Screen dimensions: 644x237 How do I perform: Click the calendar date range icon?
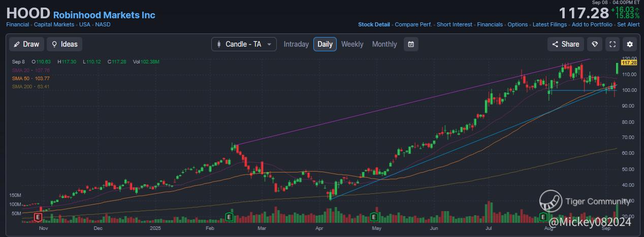[x=411, y=44]
